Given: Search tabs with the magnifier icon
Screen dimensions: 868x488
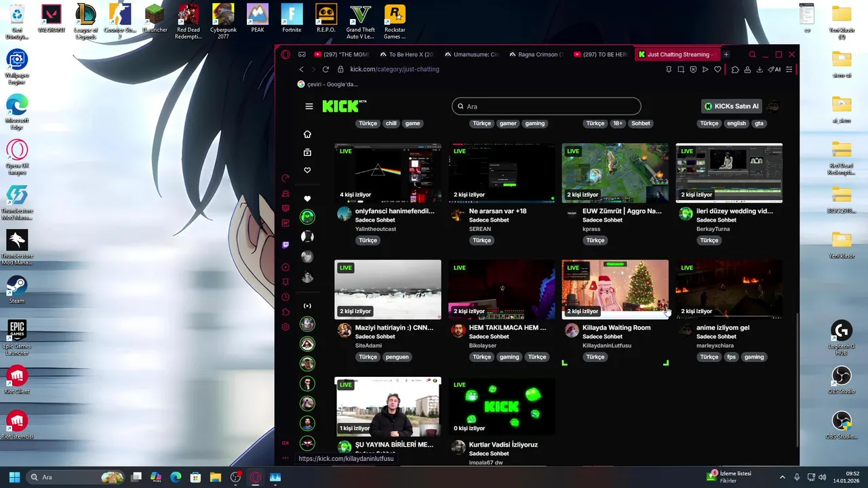Looking at the screenshot, I should pos(752,54).
